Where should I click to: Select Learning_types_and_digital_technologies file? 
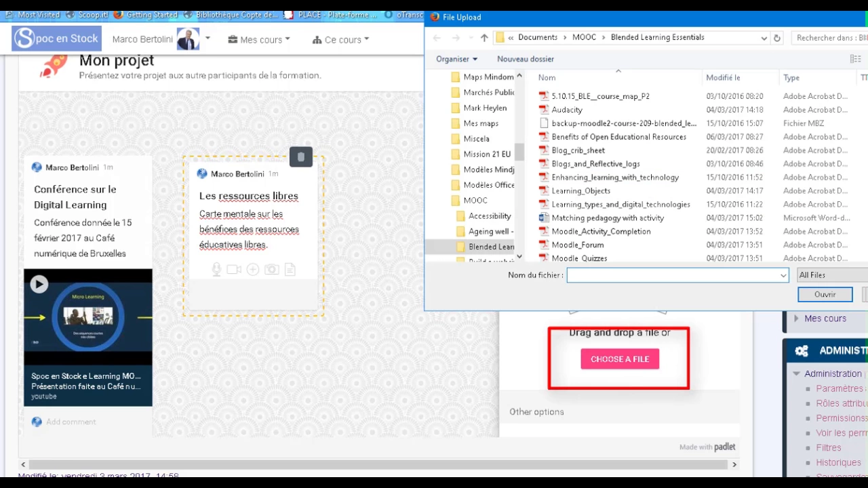click(620, 205)
